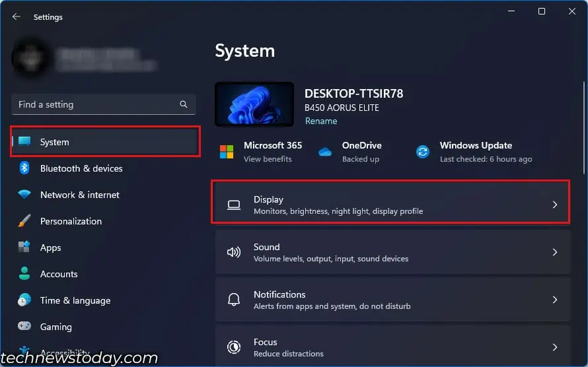
Task: Click the desktop wallpaper thumbnail
Action: tap(254, 104)
